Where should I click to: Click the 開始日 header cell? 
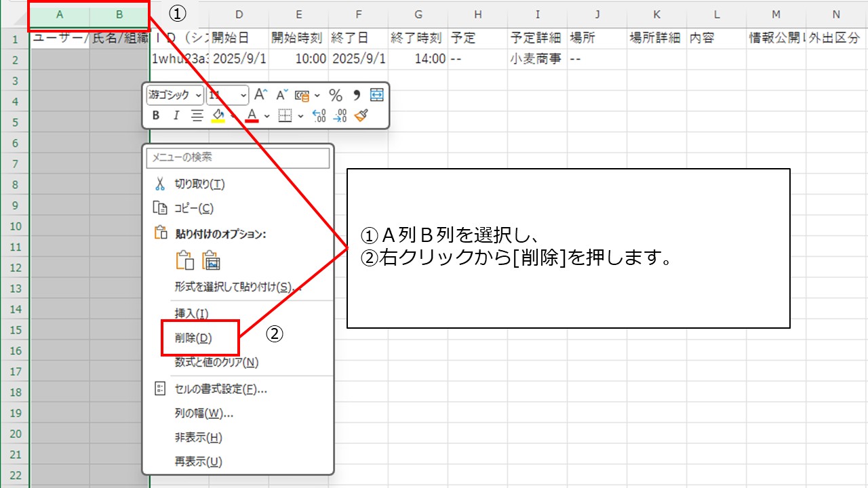[x=239, y=38]
